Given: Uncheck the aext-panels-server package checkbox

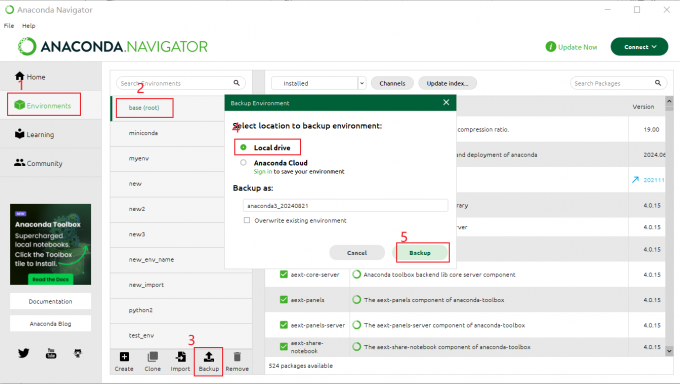Looking at the screenshot, I should (x=284, y=325).
